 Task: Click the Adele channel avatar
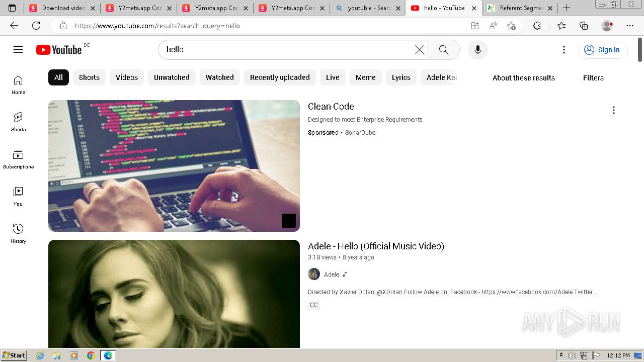point(314,274)
